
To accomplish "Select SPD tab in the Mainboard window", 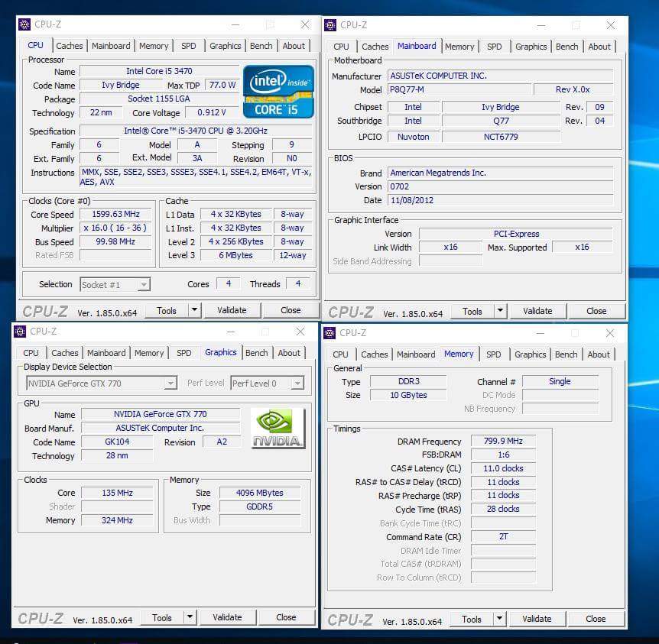I will pos(494,47).
